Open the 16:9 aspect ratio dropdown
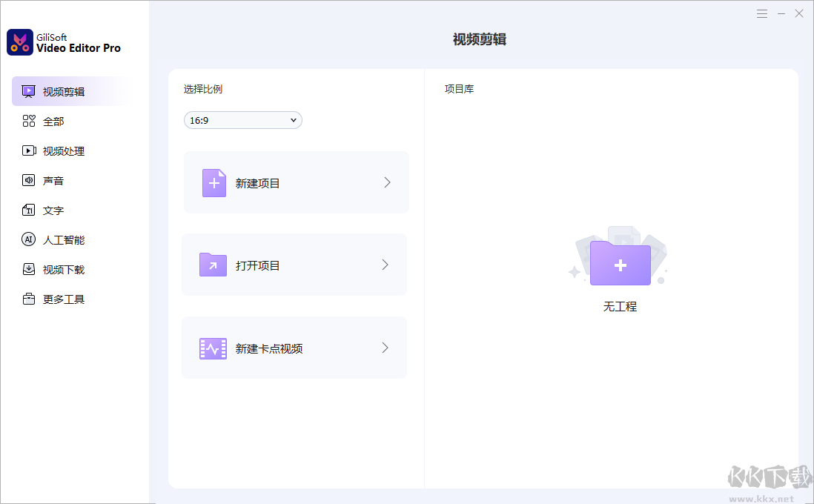The image size is (814, 504). coord(242,120)
